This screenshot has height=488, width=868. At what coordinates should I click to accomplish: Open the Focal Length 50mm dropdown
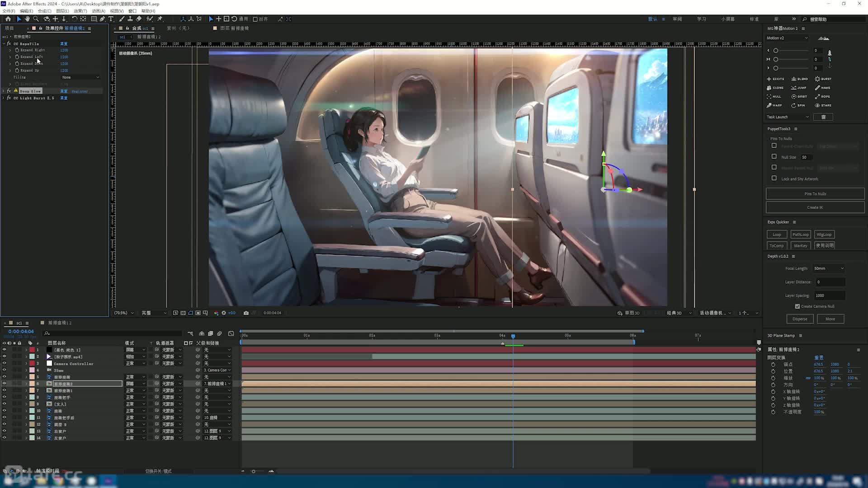coord(829,268)
